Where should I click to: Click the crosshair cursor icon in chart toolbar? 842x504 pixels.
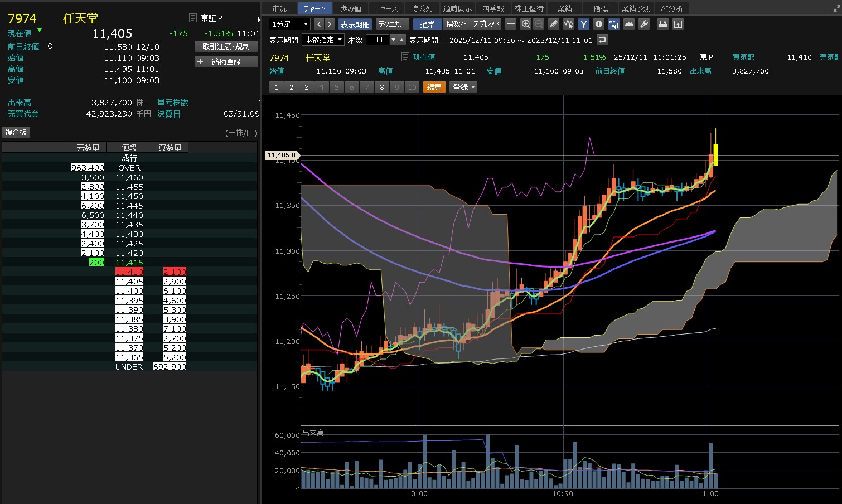[x=511, y=24]
